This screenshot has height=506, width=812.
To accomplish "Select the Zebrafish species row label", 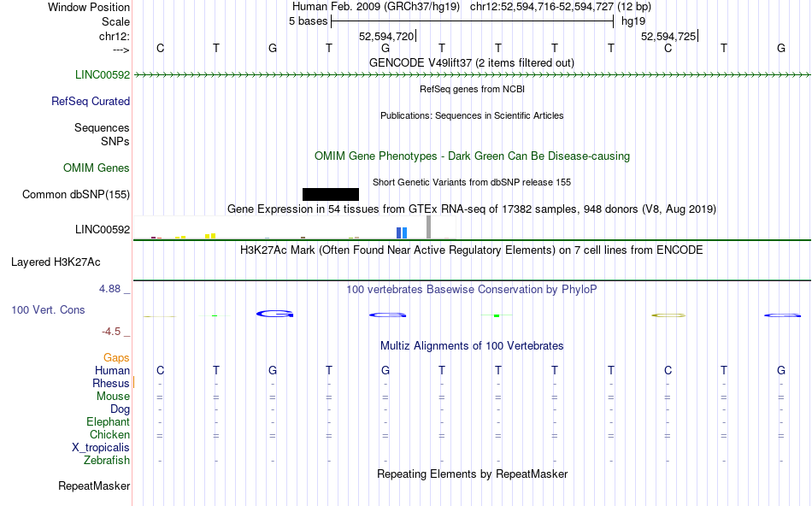I will 107,460.
